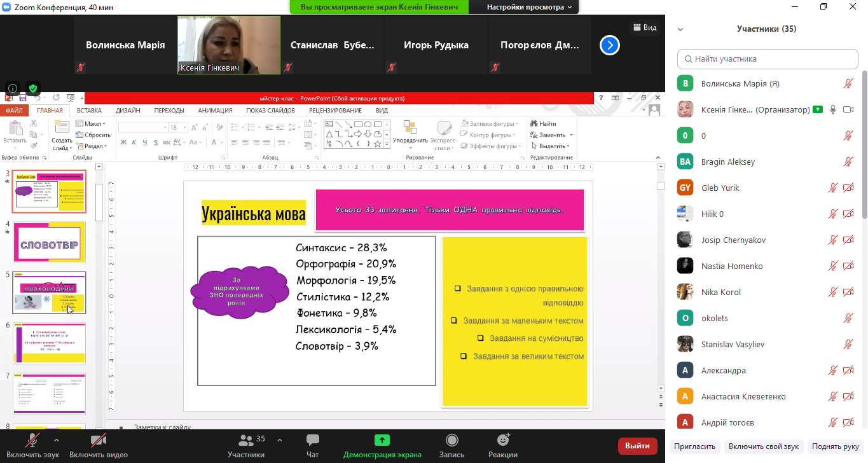This screenshot has height=463, width=868.
Task: Click the Найти участника search field
Action: (x=767, y=59)
